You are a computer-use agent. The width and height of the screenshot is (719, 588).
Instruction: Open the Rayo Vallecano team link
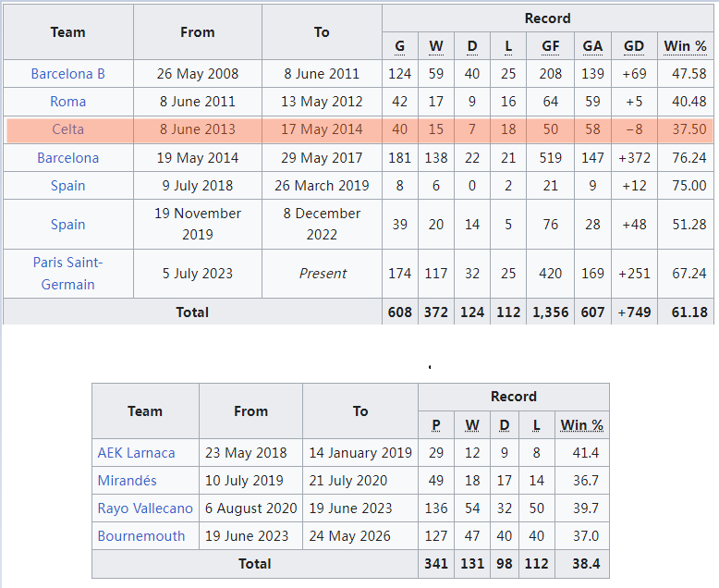click(145, 508)
